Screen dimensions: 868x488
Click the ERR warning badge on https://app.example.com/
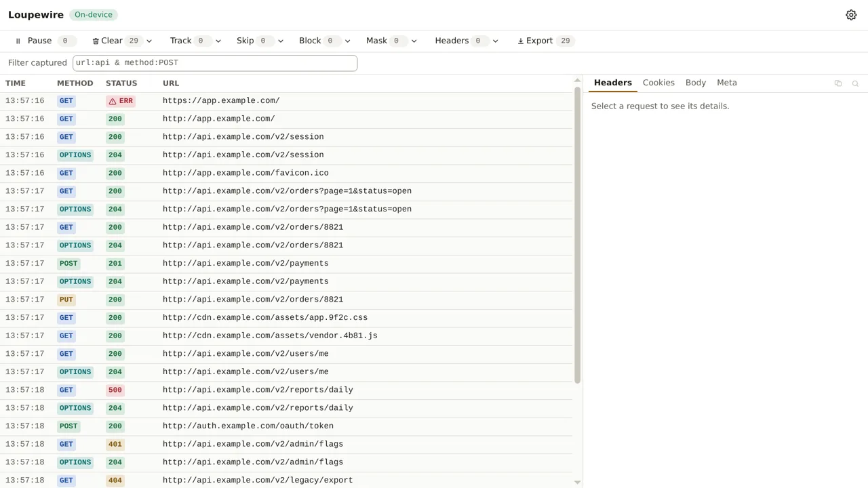click(121, 101)
